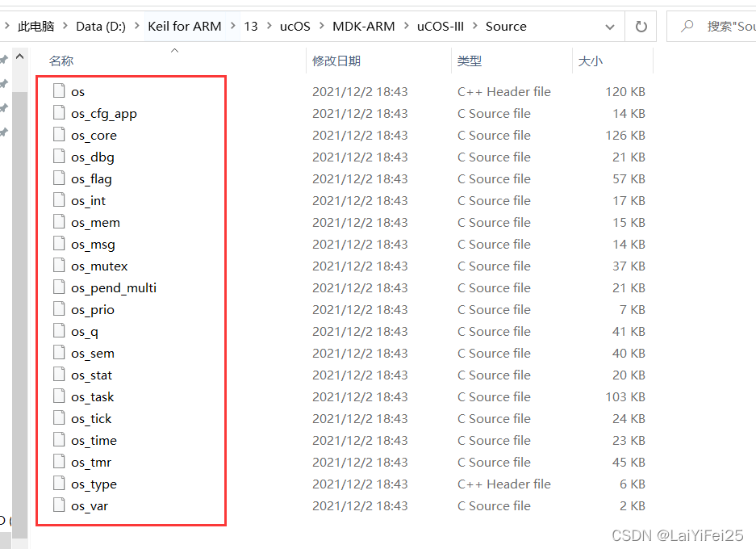Select the os_cfg_app file name
Screen dimensions: 756x549
point(104,114)
